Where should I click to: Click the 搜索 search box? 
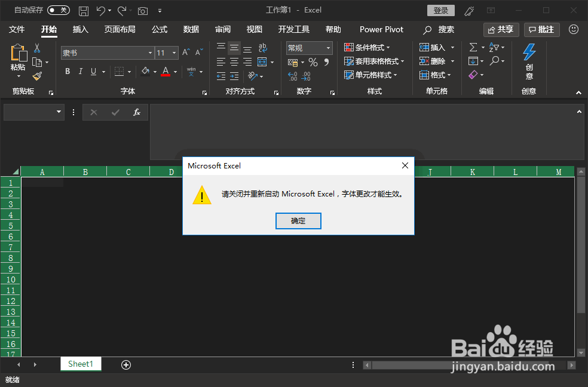click(x=439, y=30)
